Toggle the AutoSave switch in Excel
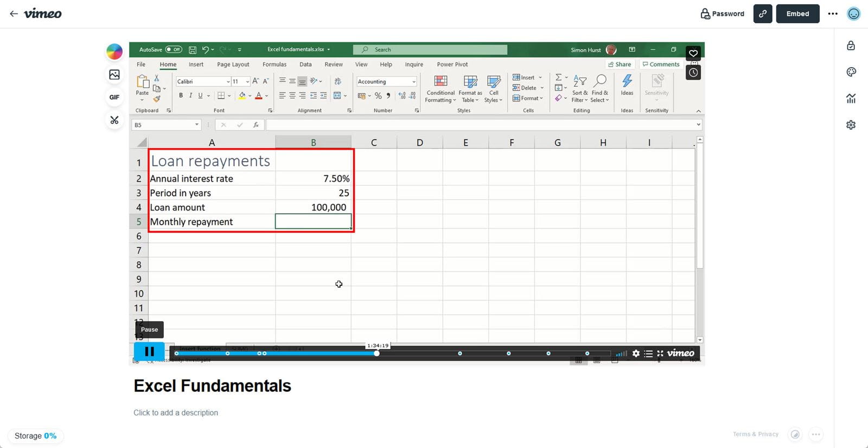The width and height of the screenshot is (868, 448). pyautogui.click(x=174, y=49)
